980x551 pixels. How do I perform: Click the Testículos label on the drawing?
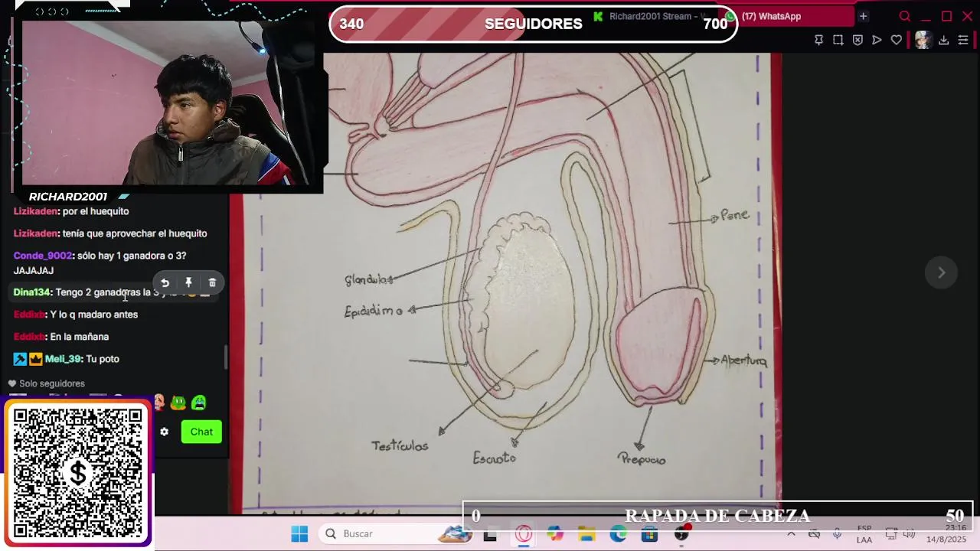(400, 446)
